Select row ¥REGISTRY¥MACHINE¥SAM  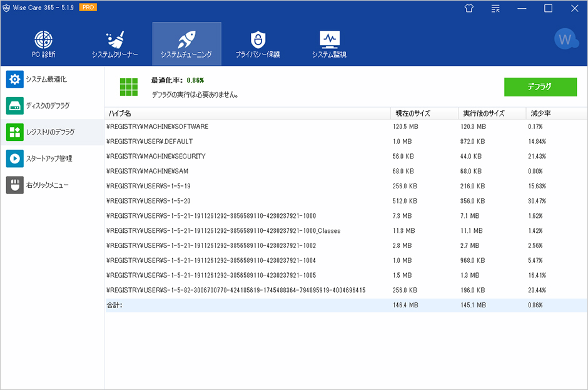[346, 171]
